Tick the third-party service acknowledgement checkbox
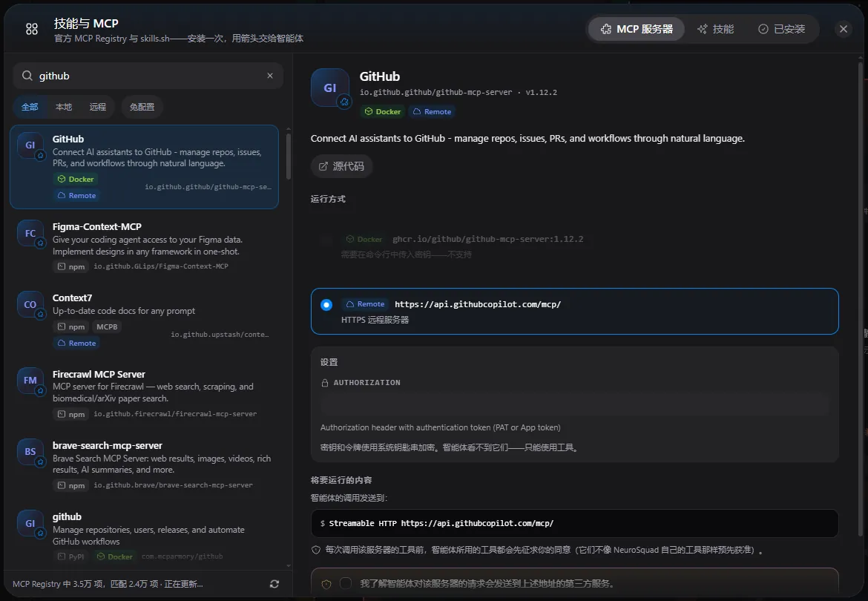 tap(346, 583)
